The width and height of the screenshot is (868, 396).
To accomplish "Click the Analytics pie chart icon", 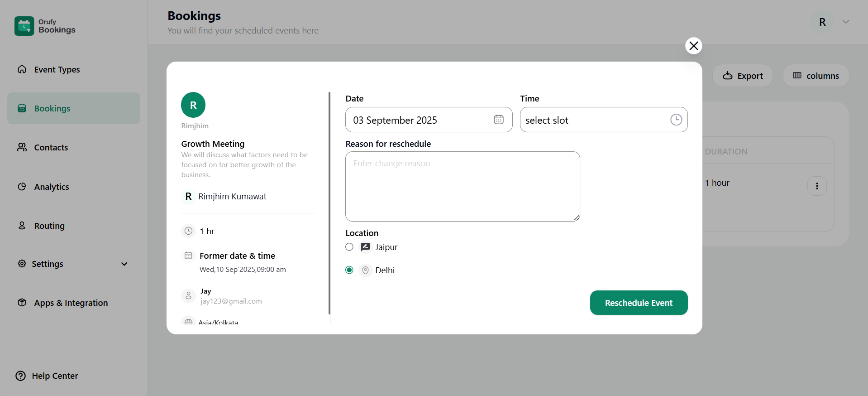I will tap(22, 187).
